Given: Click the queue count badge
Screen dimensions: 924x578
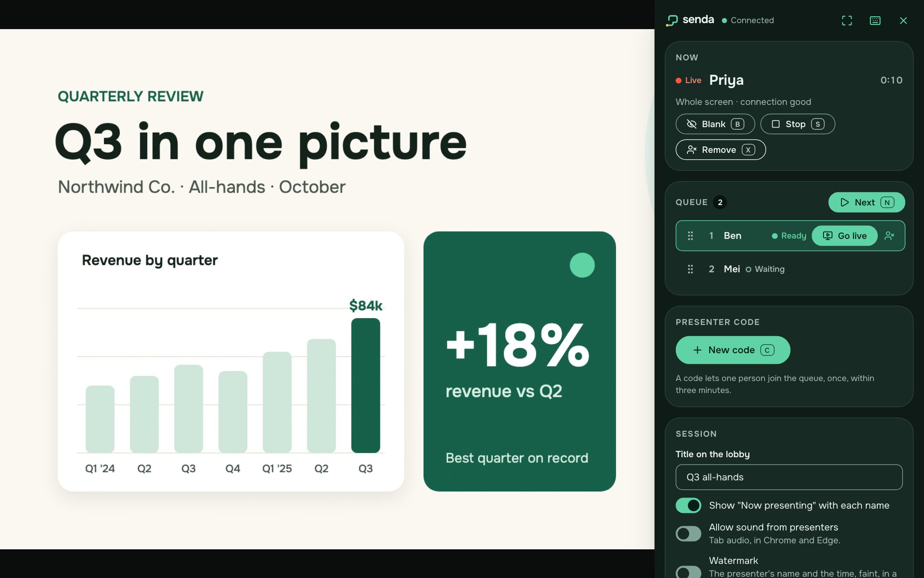Looking at the screenshot, I should tap(720, 202).
